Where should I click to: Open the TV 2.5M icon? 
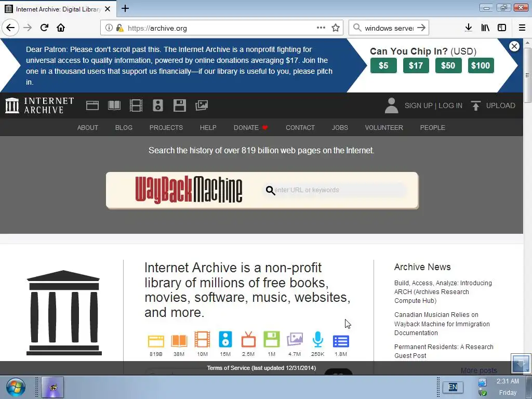click(248, 341)
